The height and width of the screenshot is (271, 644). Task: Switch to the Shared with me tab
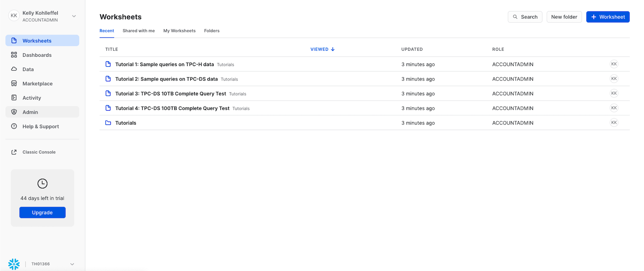(138, 31)
